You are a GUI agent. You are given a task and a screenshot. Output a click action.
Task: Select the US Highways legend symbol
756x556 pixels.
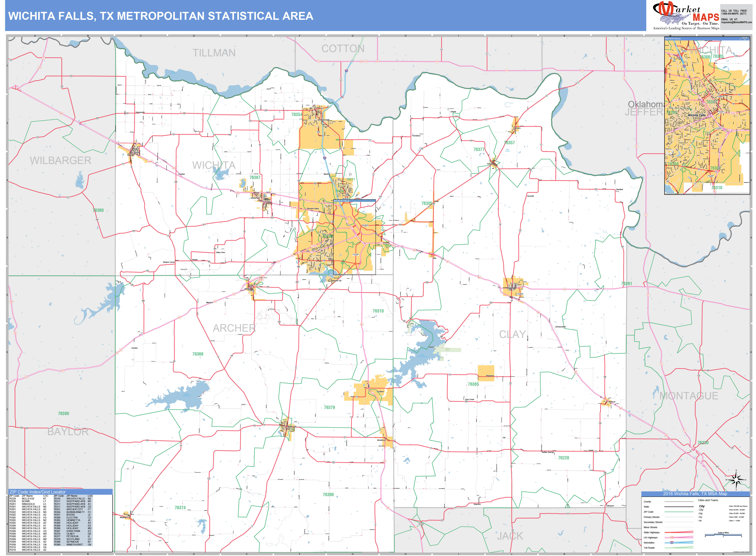679,538
